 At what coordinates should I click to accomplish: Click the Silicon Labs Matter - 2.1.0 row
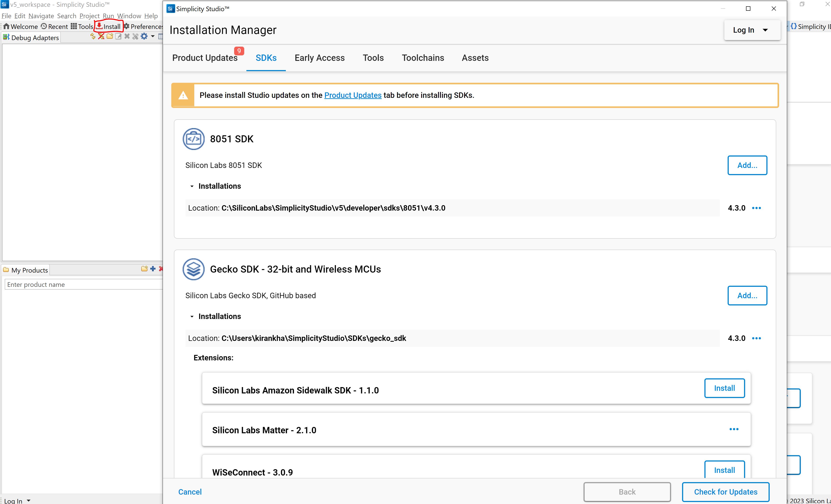pyautogui.click(x=476, y=430)
